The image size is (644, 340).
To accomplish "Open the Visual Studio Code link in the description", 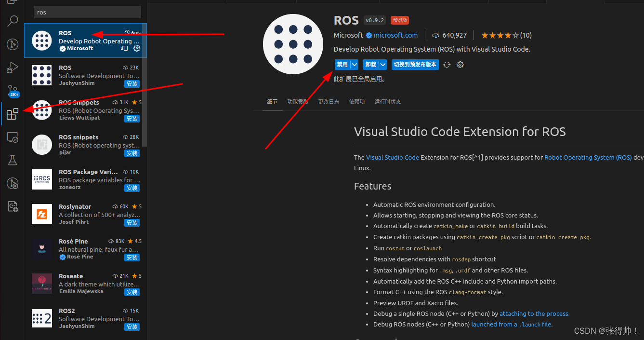I will pyautogui.click(x=392, y=157).
